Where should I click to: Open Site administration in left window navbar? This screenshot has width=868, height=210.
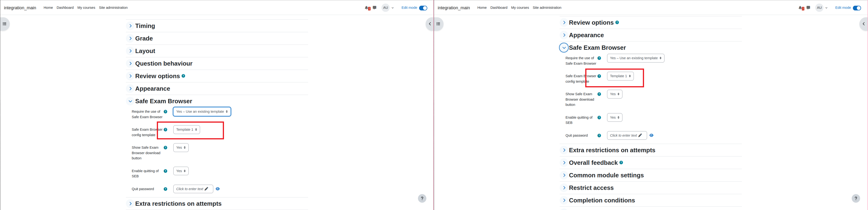(x=113, y=8)
